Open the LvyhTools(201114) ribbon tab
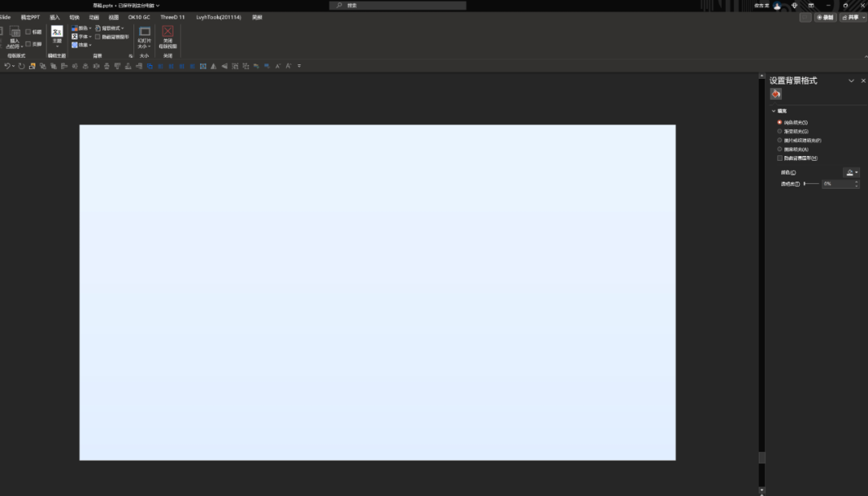Image resolution: width=868 pixels, height=496 pixels. click(219, 18)
